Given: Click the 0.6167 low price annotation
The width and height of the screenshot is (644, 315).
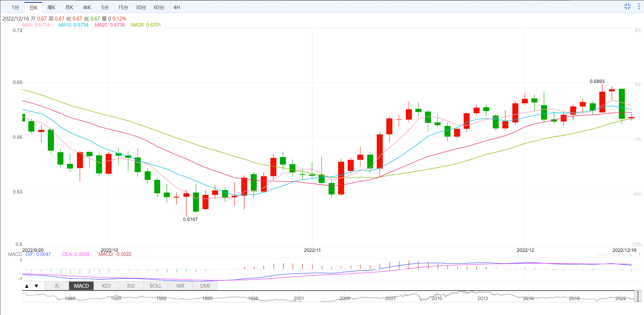Looking at the screenshot, I should 190,219.
